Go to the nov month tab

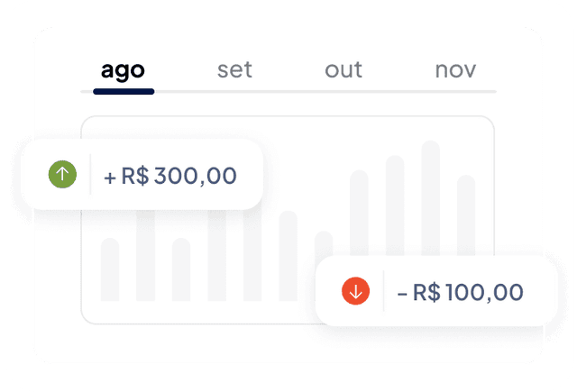(455, 70)
